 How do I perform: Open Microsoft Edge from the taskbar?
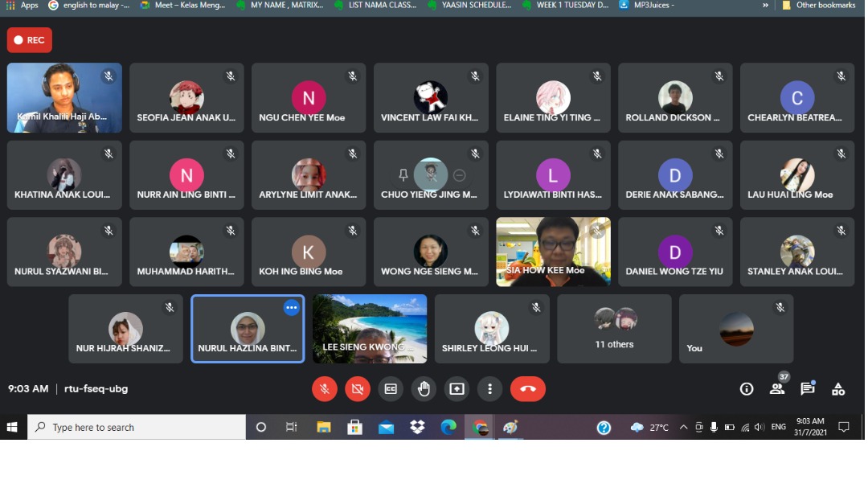[x=448, y=428]
